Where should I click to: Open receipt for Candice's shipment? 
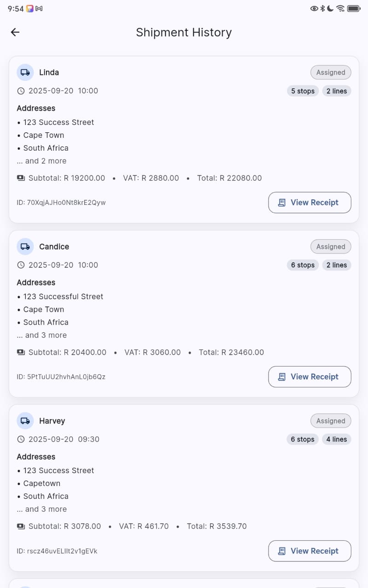[x=310, y=377]
